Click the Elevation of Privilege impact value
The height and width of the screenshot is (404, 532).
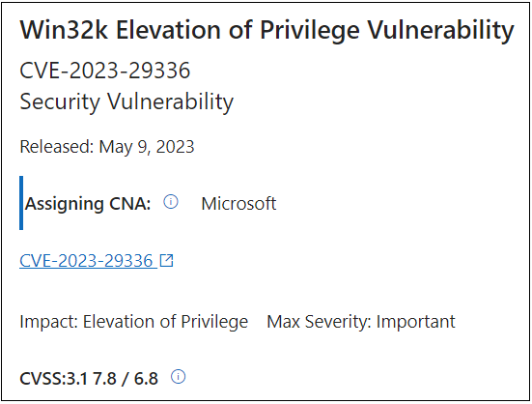pyautogui.click(x=165, y=322)
